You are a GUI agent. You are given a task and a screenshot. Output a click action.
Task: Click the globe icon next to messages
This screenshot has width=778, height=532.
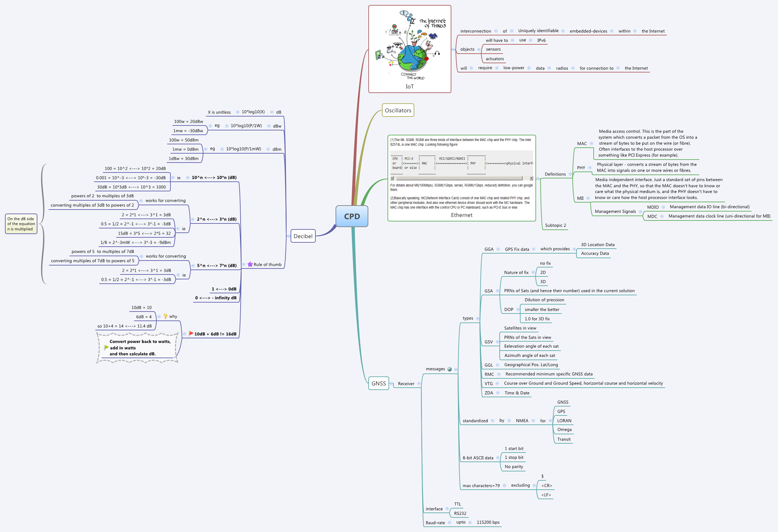[x=449, y=369]
